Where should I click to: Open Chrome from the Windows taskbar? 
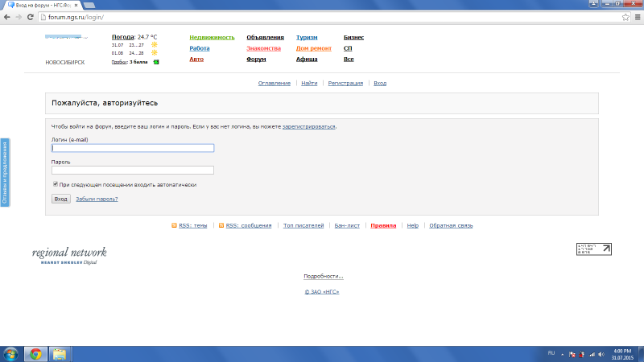tap(35, 353)
